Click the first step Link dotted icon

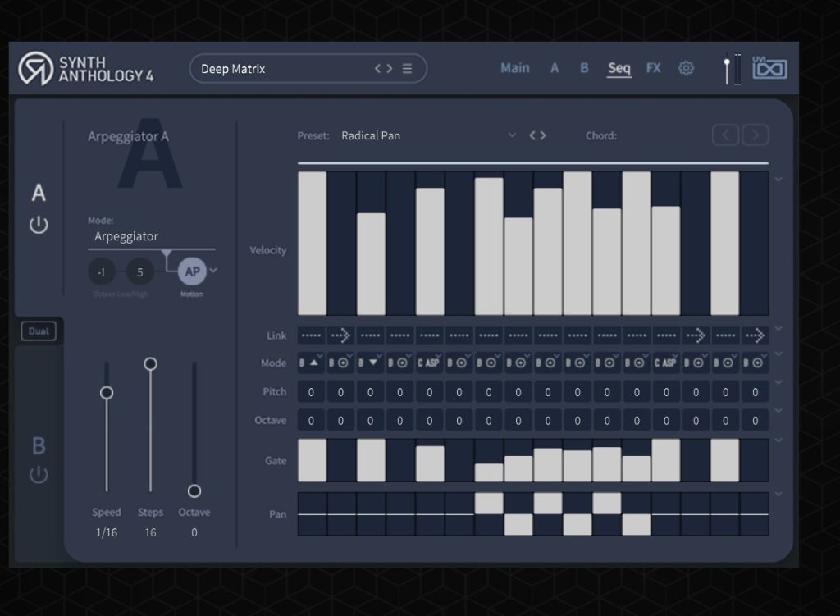pos(311,335)
